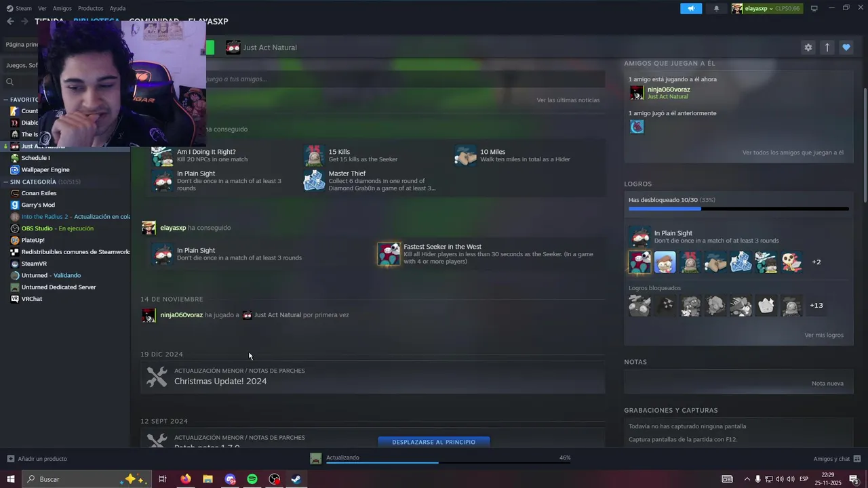Click Fastest Seeker in the West icon
This screenshot has width=868, height=488.
(389, 254)
